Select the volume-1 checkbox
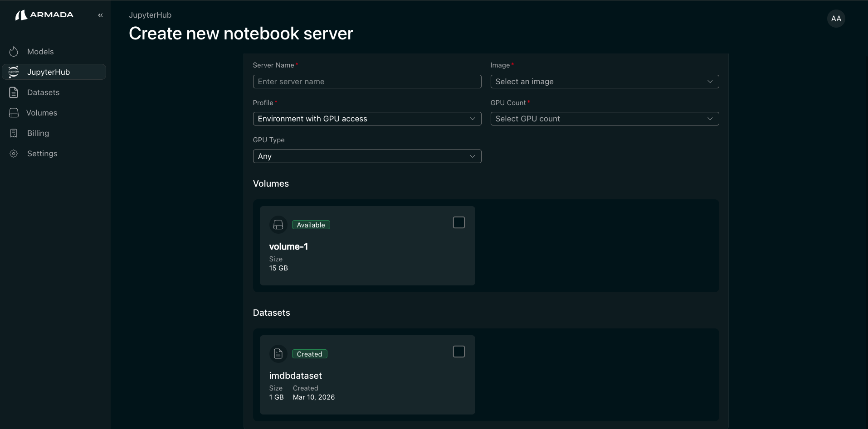 458,222
